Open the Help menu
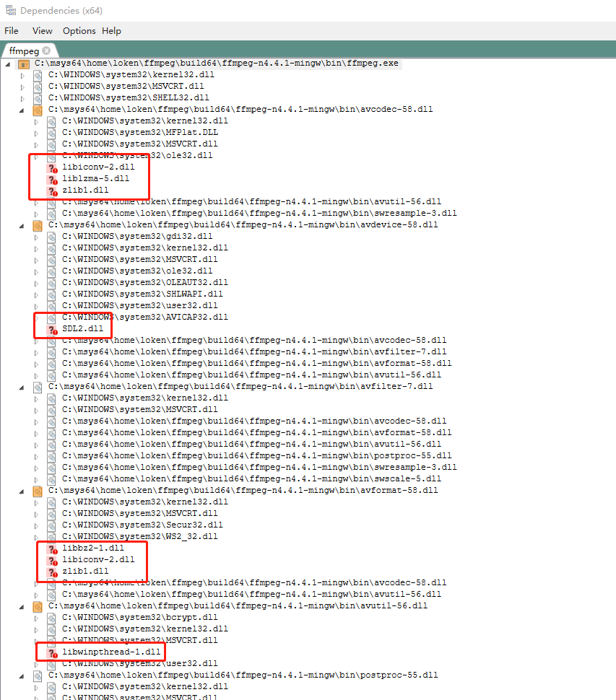This screenshot has height=700, width=616. [x=111, y=31]
